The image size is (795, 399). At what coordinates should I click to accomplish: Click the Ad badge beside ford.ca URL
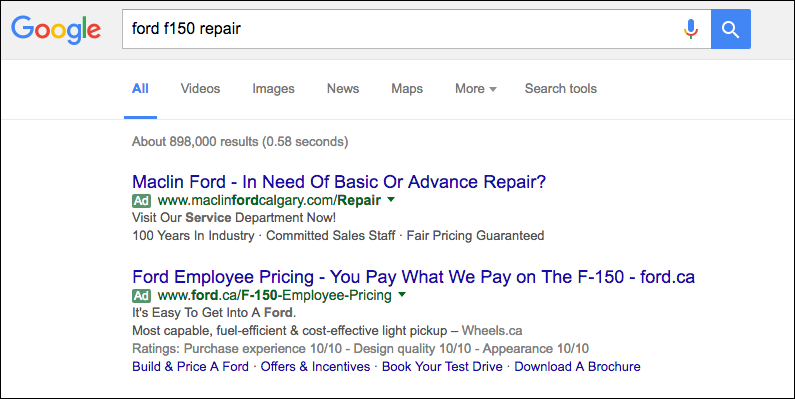click(141, 296)
